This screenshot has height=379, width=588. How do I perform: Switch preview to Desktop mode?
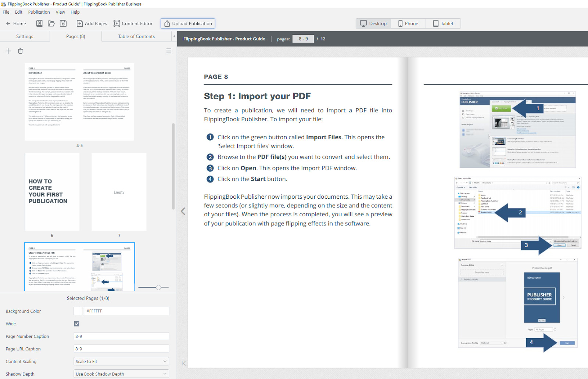click(x=373, y=24)
